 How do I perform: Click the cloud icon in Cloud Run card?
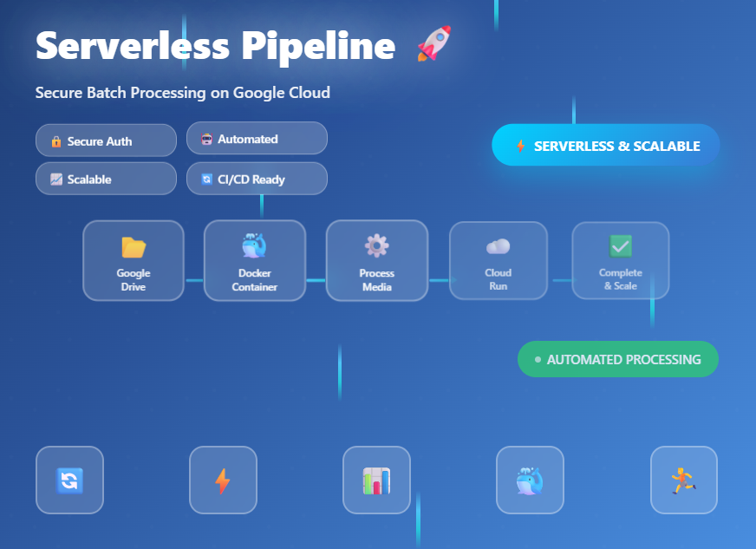498,246
